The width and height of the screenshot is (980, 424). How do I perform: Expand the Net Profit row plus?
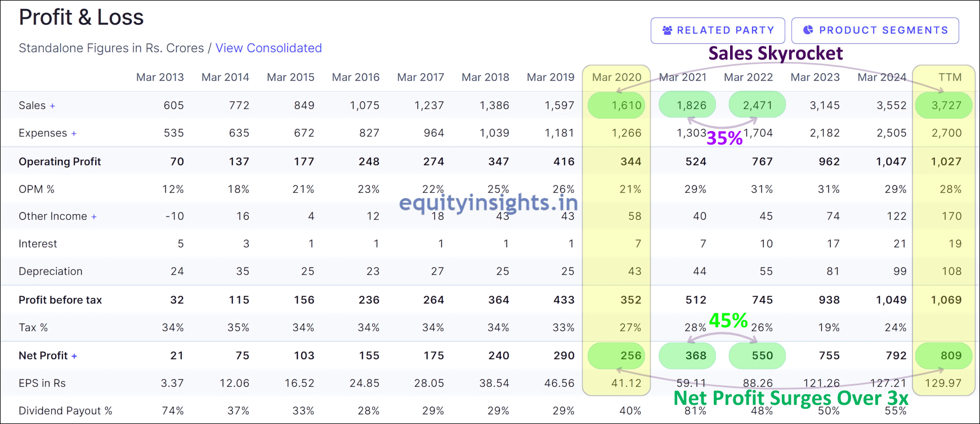point(74,357)
